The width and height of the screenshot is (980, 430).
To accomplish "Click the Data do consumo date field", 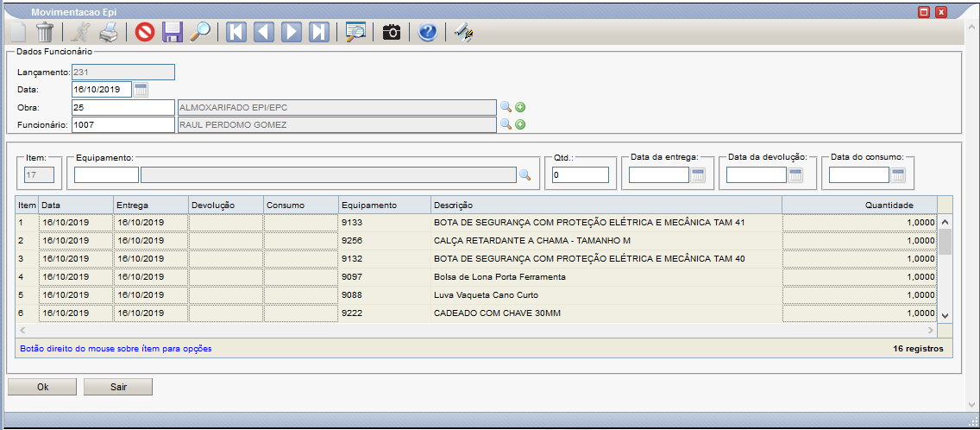I will tap(858, 175).
